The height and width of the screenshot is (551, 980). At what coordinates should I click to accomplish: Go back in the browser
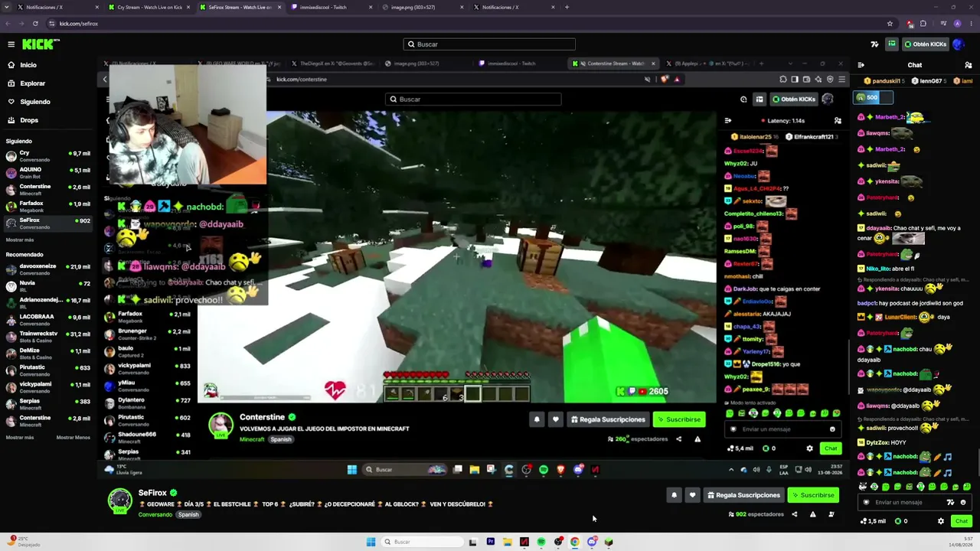[8, 24]
